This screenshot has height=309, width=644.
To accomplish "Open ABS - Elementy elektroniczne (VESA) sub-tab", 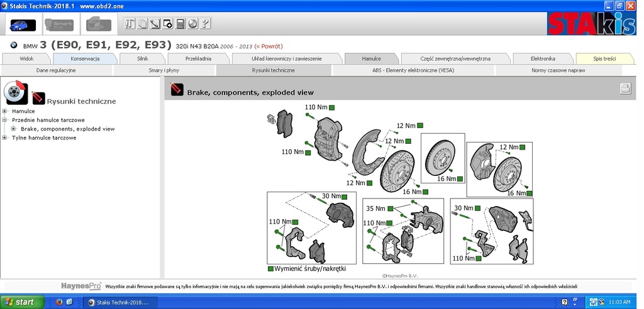I will click(x=413, y=70).
